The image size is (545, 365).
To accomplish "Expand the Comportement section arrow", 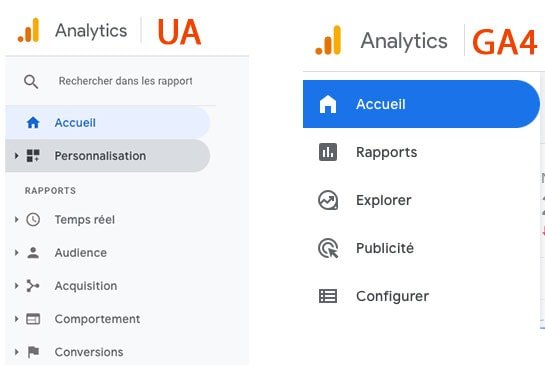I will coord(16,319).
